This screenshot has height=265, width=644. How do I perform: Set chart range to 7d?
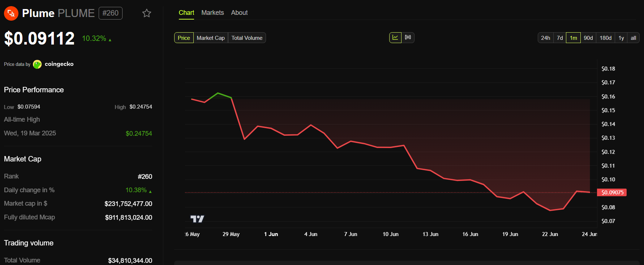(x=560, y=38)
